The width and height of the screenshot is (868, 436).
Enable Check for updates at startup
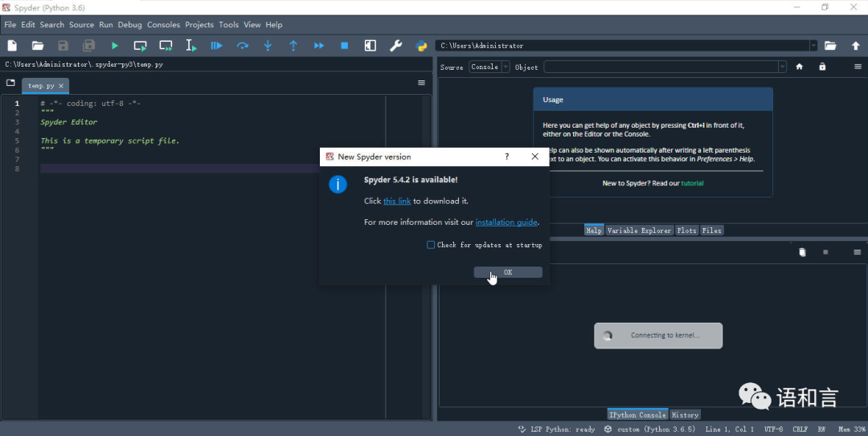point(431,245)
